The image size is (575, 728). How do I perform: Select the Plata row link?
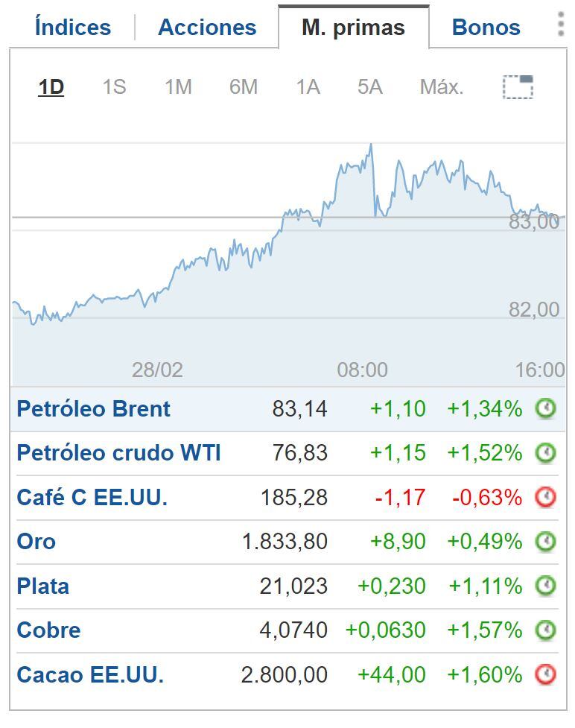click(42, 586)
